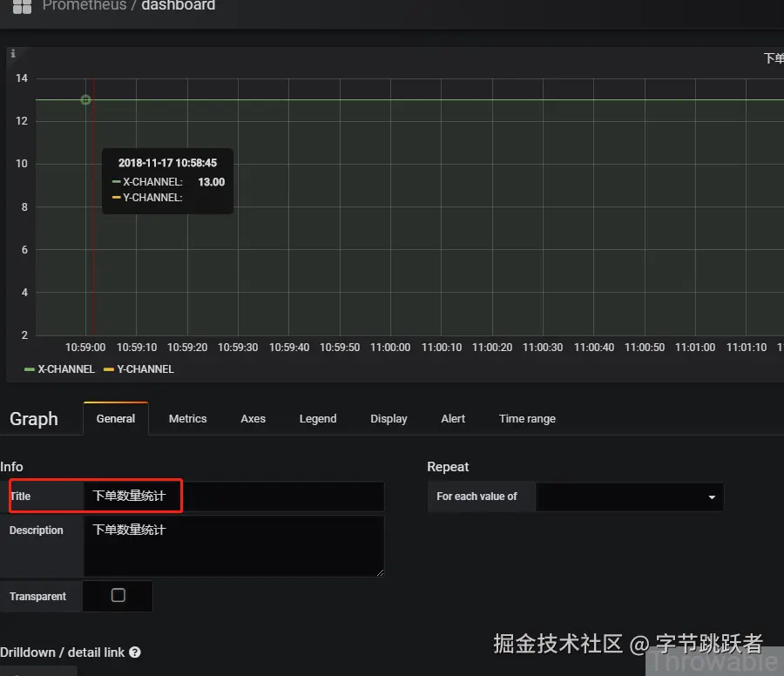
Task: Open the Axes tab
Action: [253, 418]
